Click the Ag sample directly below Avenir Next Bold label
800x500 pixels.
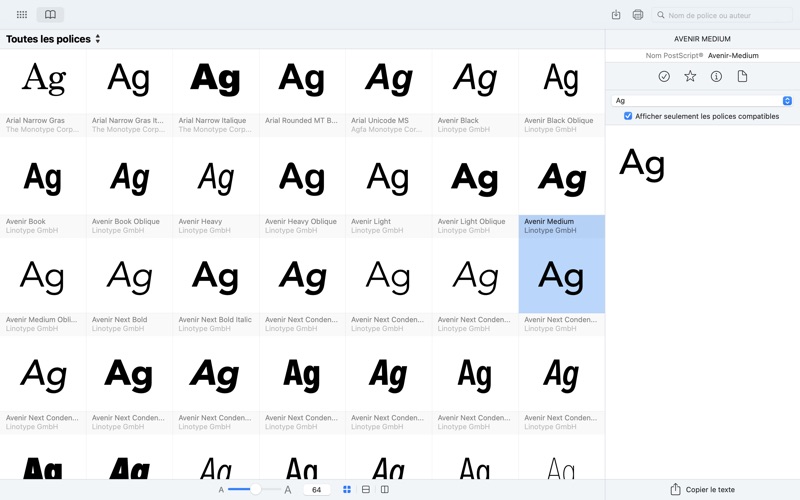tap(130, 374)
